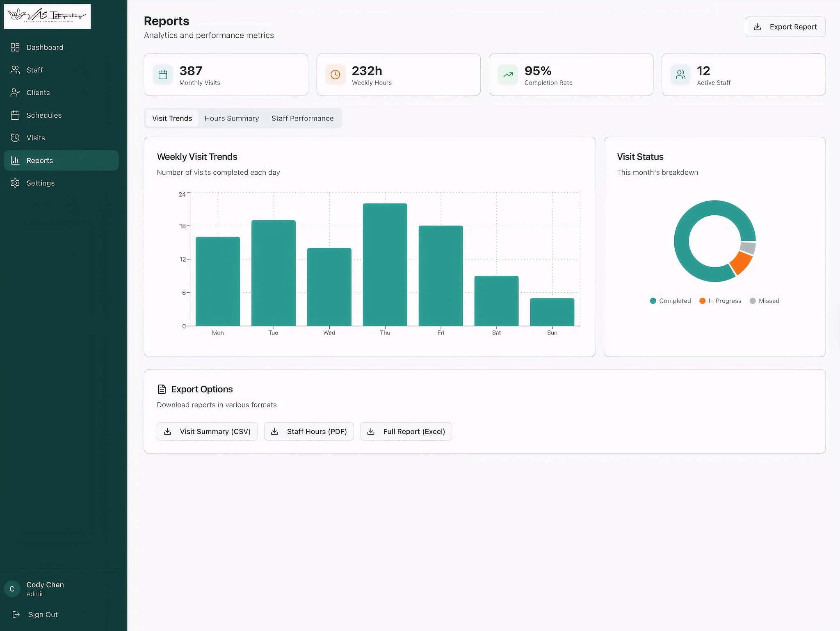Select the Visit Trends tab
Screen dimensions: 840x631
(x=172, y=118)
